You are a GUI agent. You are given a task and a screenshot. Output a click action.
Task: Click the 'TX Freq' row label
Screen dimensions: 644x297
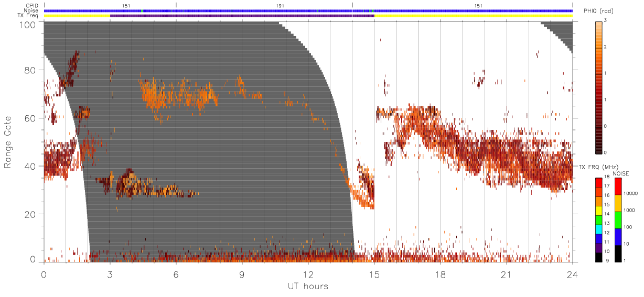[x=28, y=16]
